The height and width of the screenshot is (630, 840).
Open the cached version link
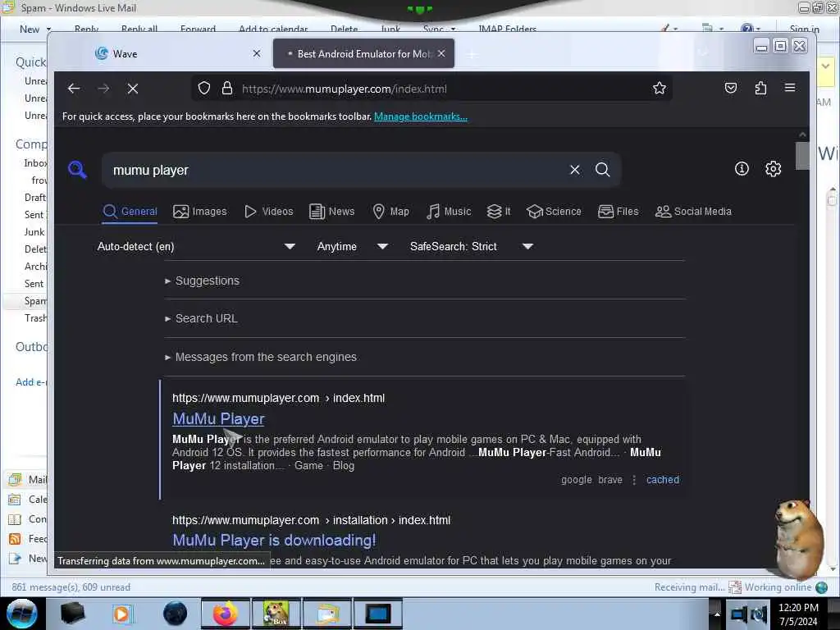click(x=663, y=480)
